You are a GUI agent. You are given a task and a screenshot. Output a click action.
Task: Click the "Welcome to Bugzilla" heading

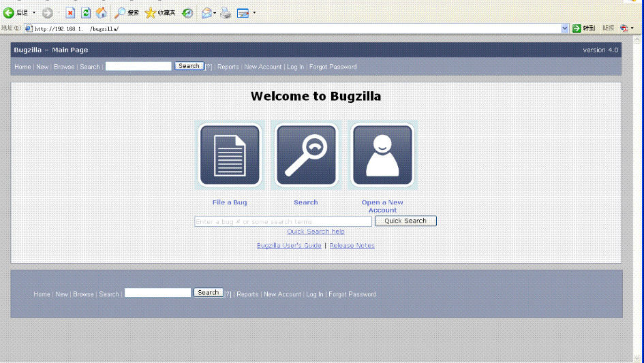pyautogui.click(x=316, y=96)
